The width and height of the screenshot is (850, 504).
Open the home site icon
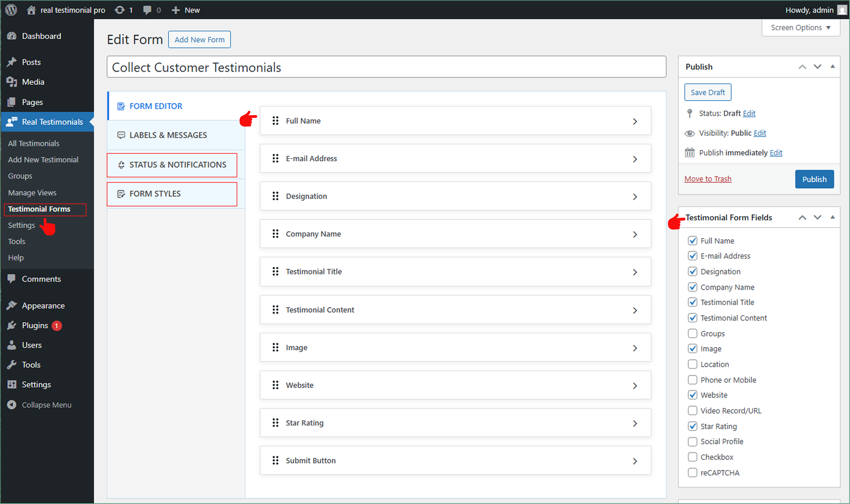click(31, 10)
